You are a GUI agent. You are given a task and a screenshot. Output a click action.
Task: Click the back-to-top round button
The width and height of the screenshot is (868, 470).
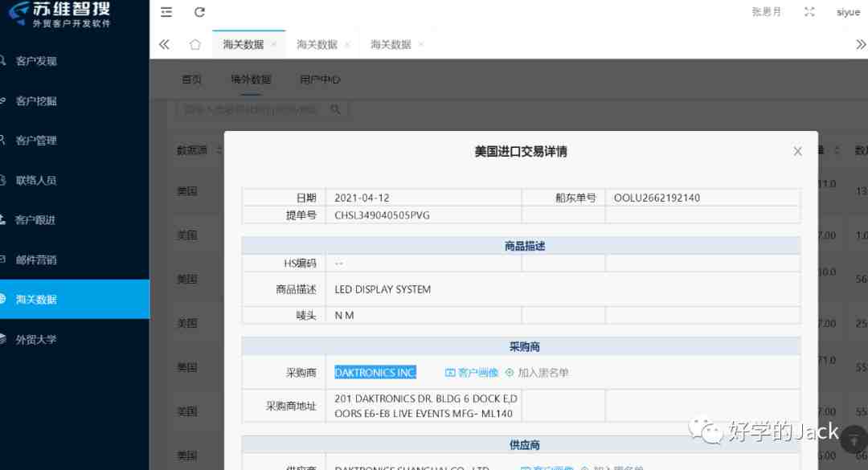point(854,440)
